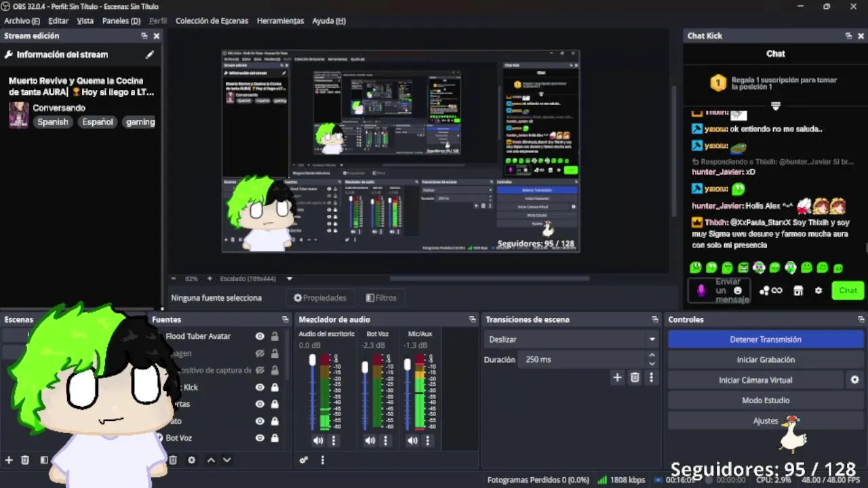Lock the Flood Tuber Avatar source
Viewport: 868px width, 488px height.
tap(275, 336)
